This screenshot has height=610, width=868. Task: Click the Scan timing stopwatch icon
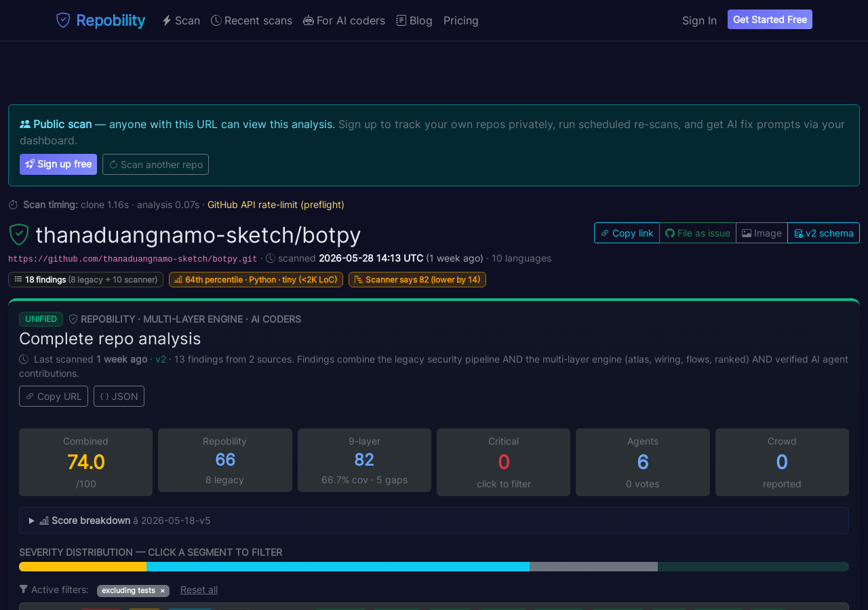pyautogui.click(x=13, y=205)
